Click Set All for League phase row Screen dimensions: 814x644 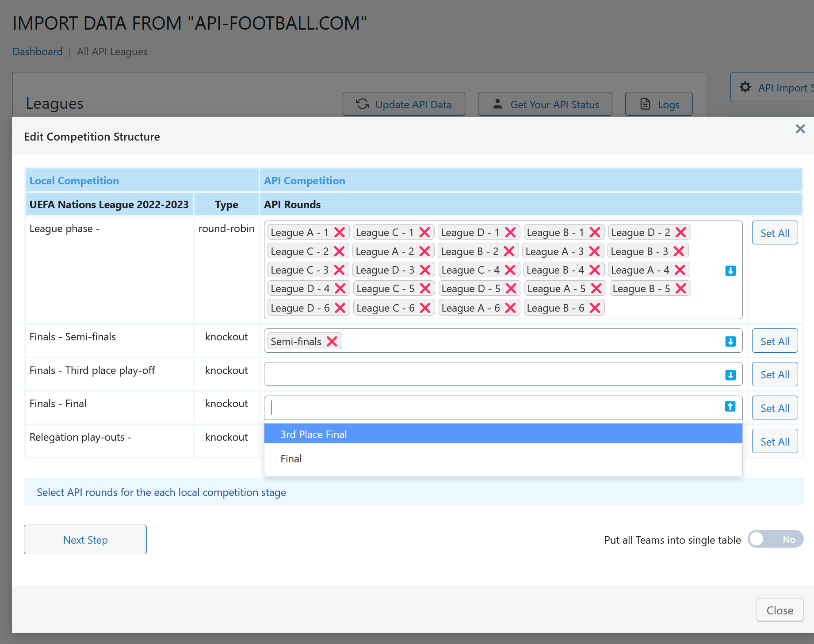(775, 233)
